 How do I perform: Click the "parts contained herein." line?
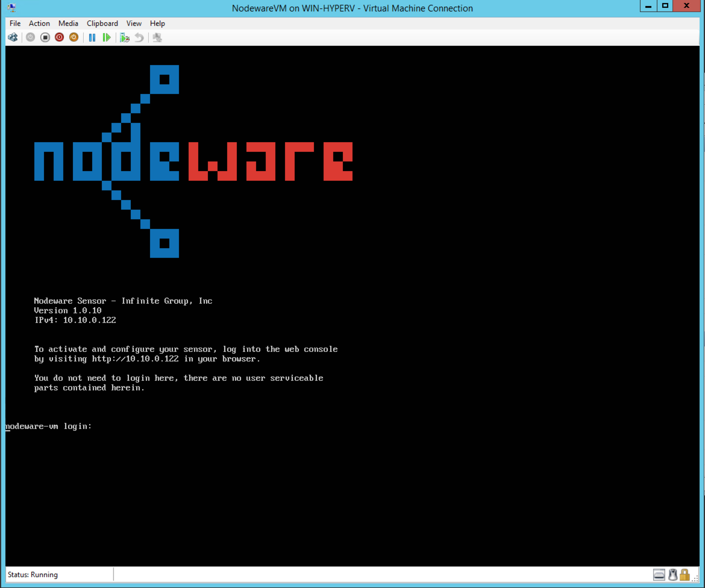point(89,388)
